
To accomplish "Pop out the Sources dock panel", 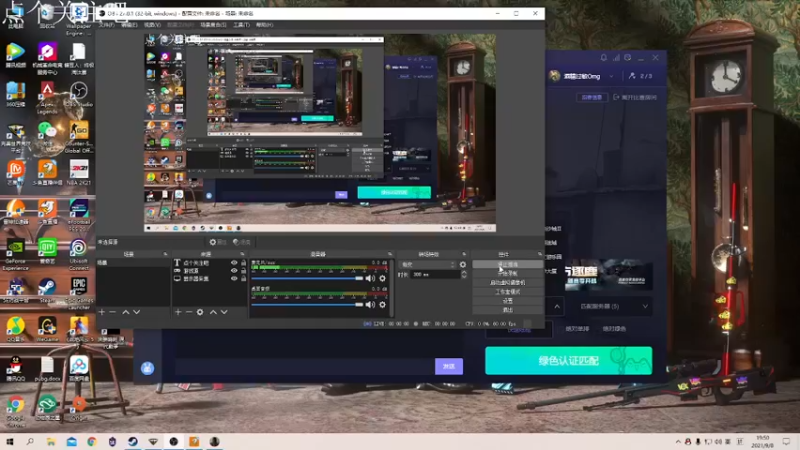I will pos(242,254).
